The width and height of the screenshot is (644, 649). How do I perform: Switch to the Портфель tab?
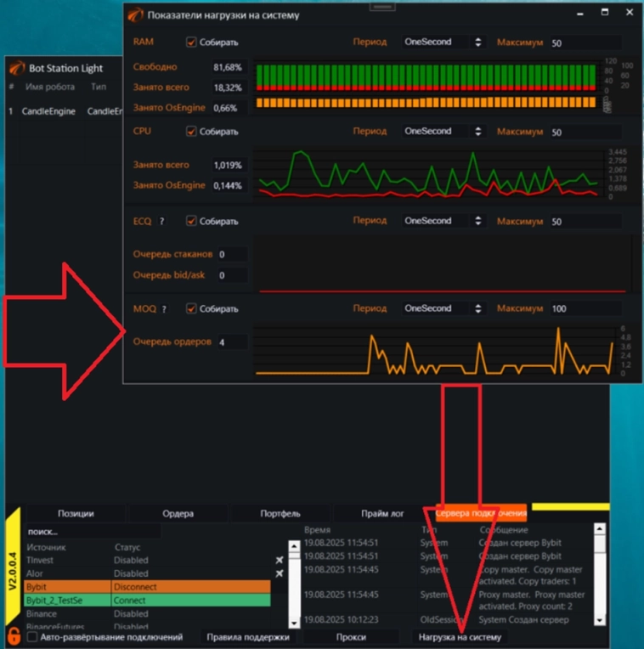[x=280, y=514]
